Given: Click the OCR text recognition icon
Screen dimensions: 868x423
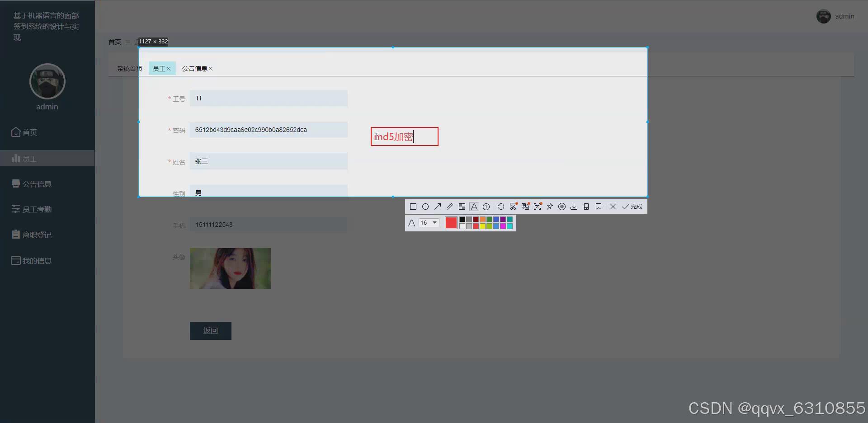Looking at the screenshot, I should pos(538,207).
